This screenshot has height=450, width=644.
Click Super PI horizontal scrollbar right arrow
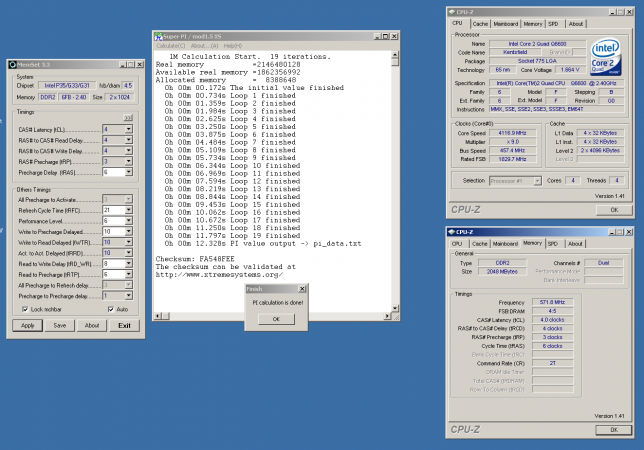coord(387,316)
